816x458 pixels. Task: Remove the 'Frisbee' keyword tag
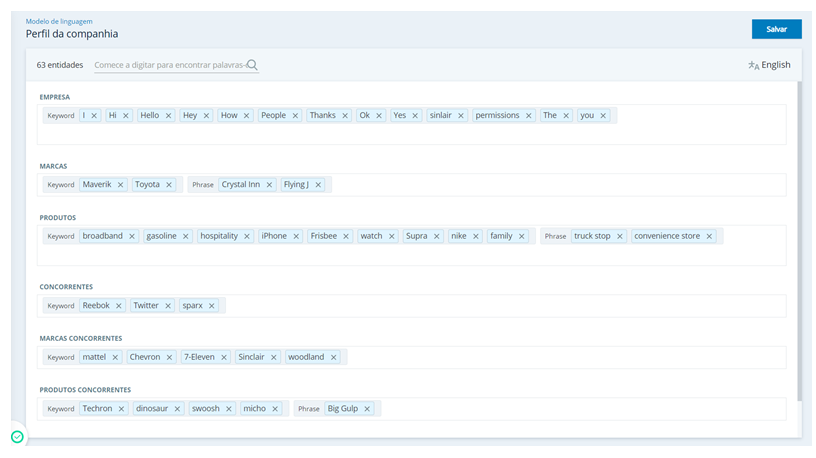[x=346, y=236]
